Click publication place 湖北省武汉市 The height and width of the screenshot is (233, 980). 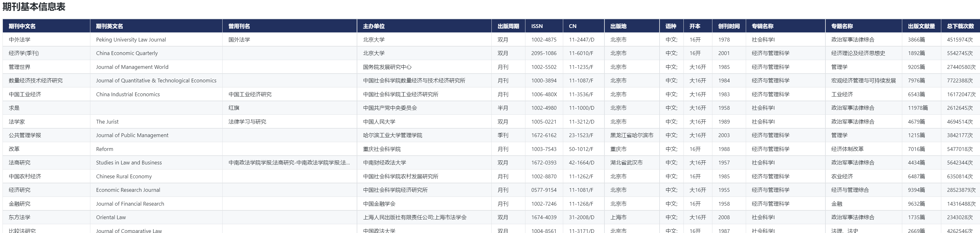tap(626, 163)
